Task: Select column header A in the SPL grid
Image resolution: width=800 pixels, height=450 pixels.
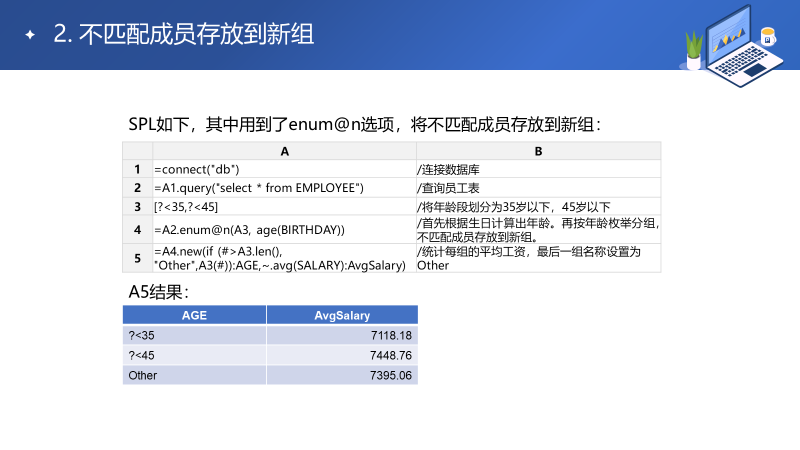Action: (x=284, y=151)
